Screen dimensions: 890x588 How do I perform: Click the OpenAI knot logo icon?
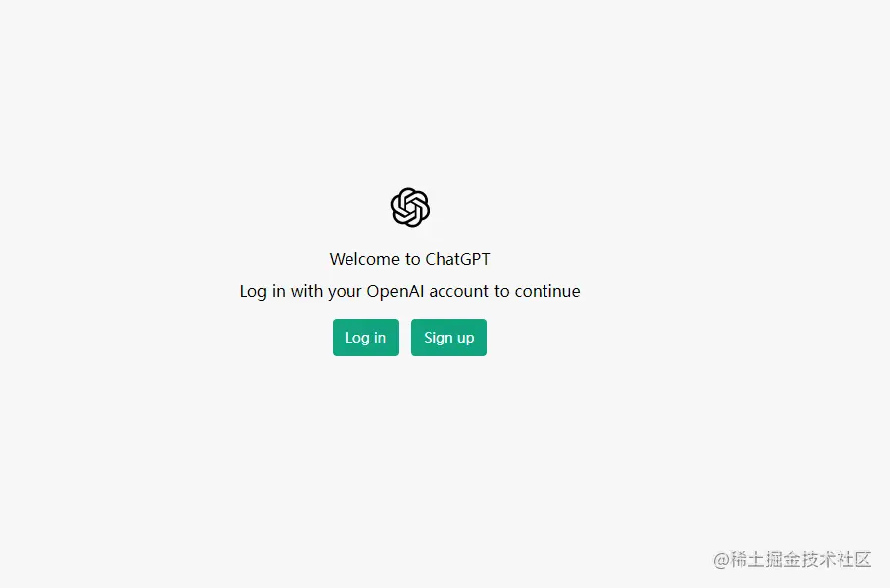coord(410,207)
